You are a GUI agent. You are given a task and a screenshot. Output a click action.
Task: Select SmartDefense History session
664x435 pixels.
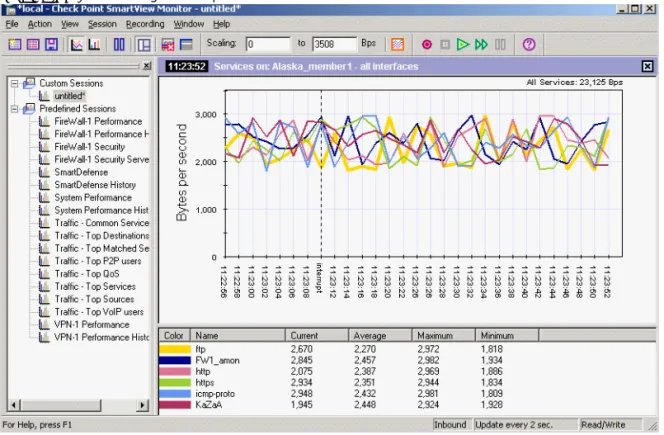tap(95, 185)
